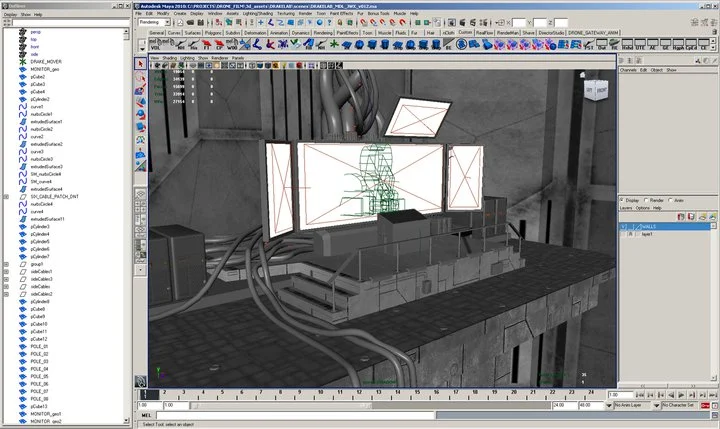Toggle visibility box of WALLS layer
720x429 pixels.
coord(623,227)
